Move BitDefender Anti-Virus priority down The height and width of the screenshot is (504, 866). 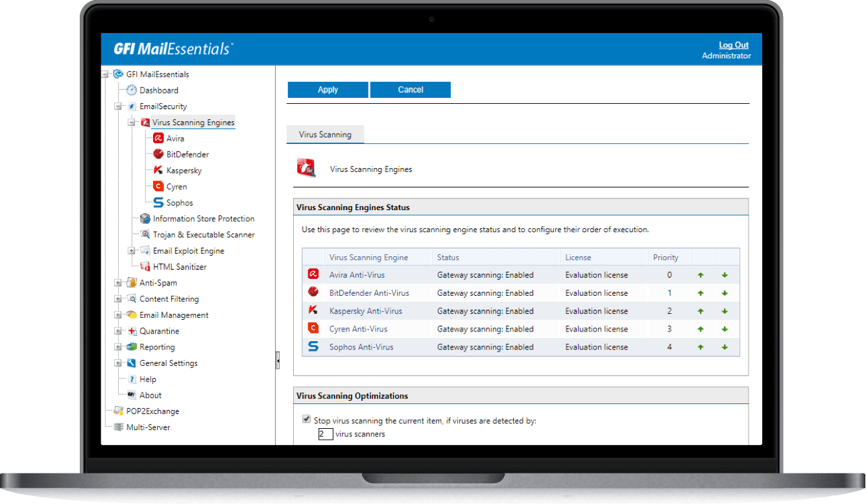point(725,293)
